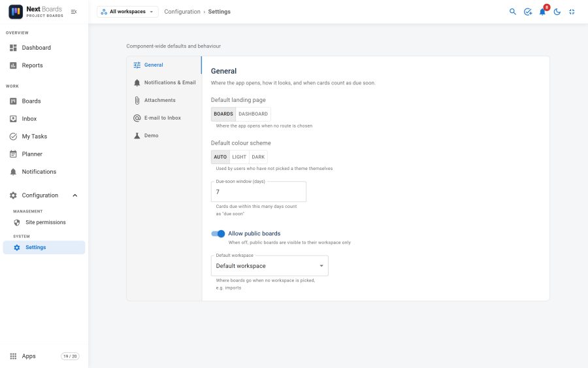Select DASHBOARD as default landing page
This screenshot has height=368, width=588.
tap(253, 114)
